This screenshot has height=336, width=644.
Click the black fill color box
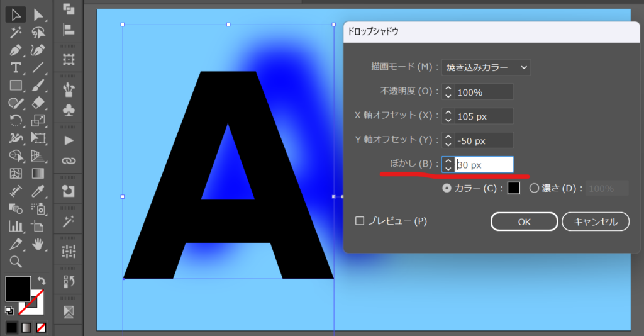(x=18, y=289)
